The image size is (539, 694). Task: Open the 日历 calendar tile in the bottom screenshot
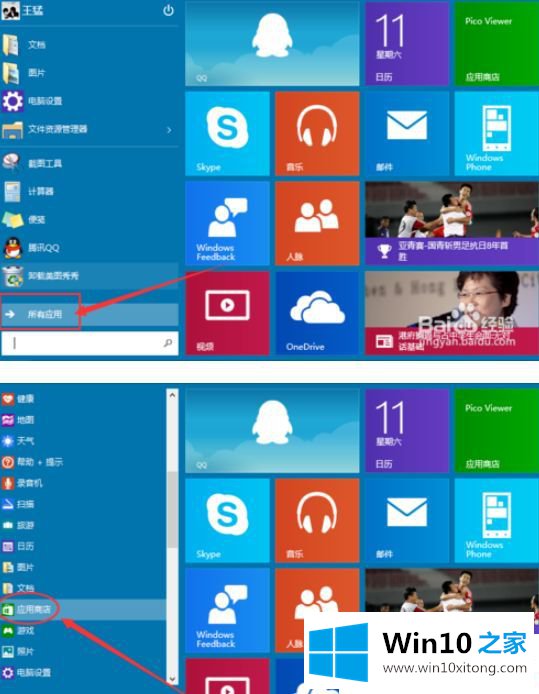click(407, 431)
